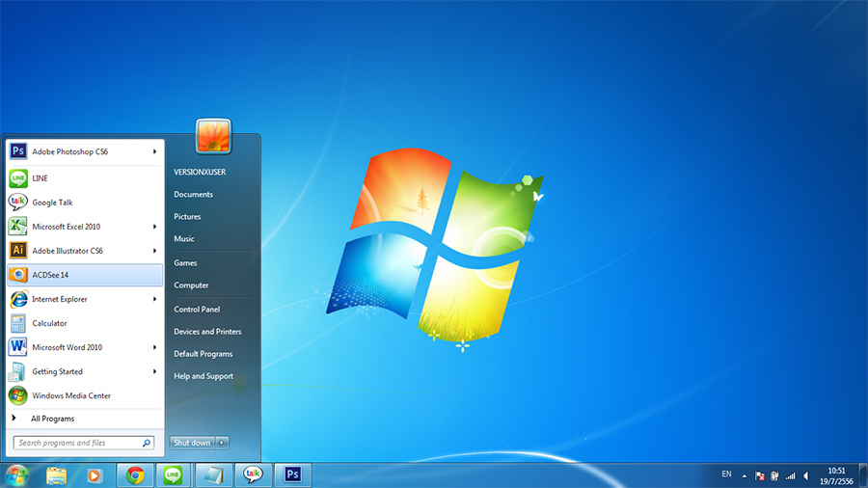This screenshot has height=488, width=868.
Task: Switch to Google Chrome on the taskbar
Action: coord(135,475)
